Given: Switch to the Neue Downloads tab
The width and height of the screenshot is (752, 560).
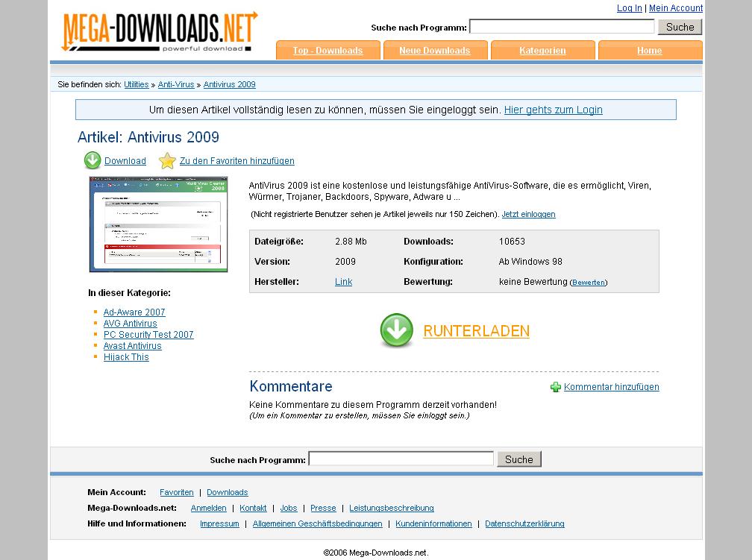Looking at the screenshot, I should [x=435, y=51].
